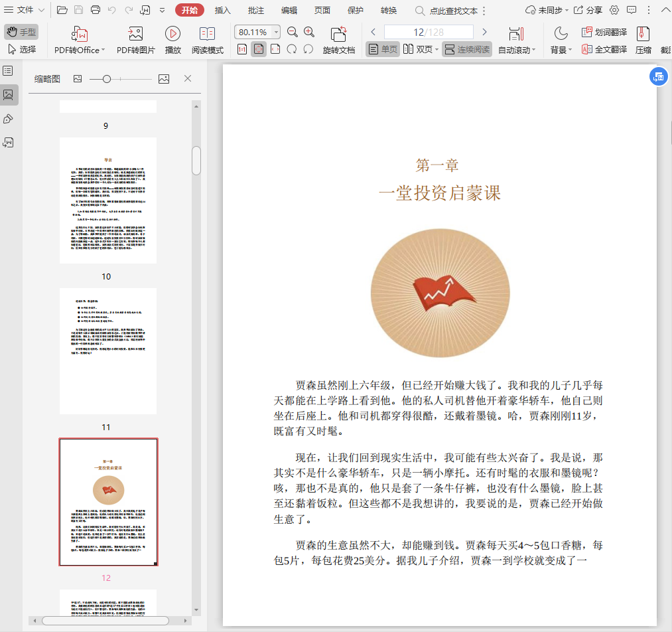This screenshot has height=632, width=672.
Task: Click the PDF转图片 icon
Action: click(135, 34)
